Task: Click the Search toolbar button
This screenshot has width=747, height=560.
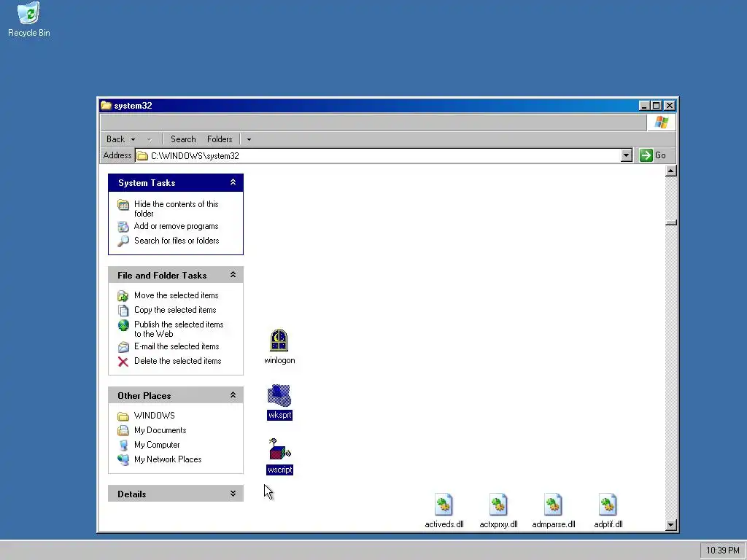Action: 183,139
